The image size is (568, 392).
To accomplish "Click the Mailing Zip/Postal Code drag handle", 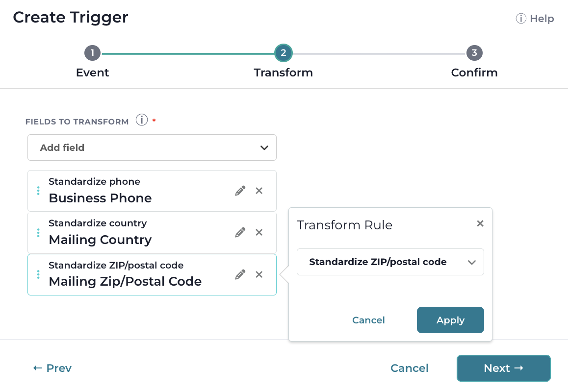I will click(38, 275).
